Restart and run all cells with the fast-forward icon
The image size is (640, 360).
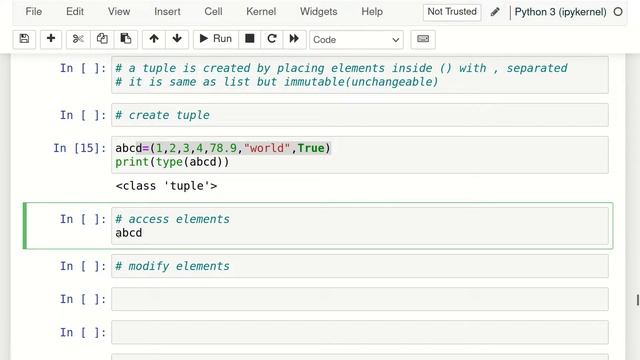(294, 39)
